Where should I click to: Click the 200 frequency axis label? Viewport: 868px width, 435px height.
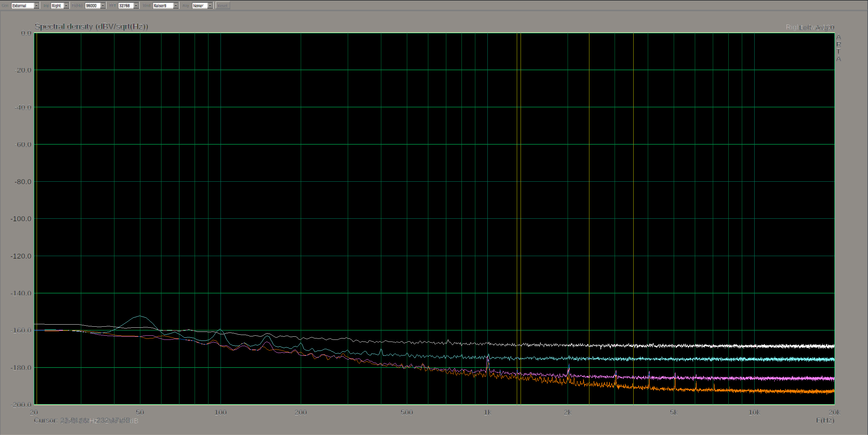click(301, 412)
